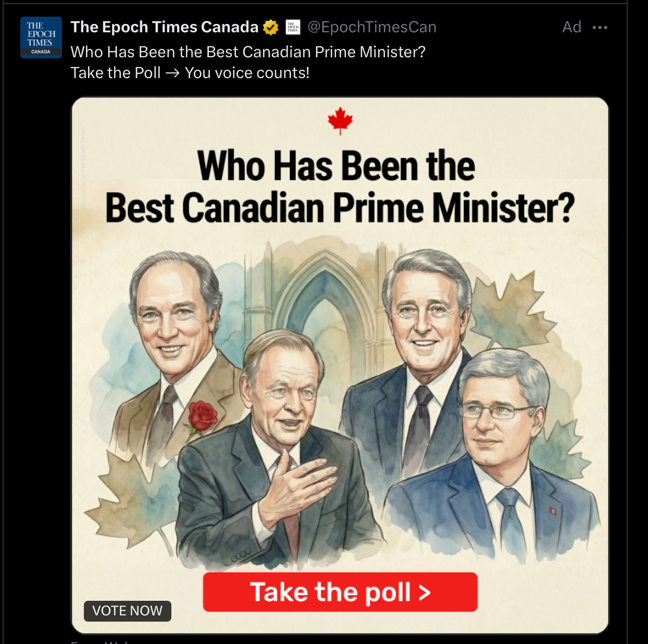Click the bold headline inside the ad image
648x644 pixels.
[340, 186]
